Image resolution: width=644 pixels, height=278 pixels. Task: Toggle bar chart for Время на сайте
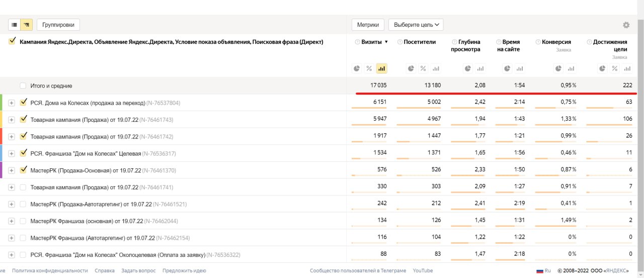pos(520,68)
